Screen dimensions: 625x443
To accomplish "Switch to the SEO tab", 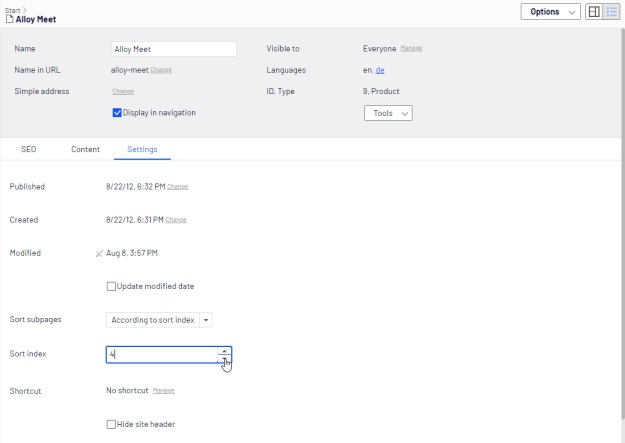I will pyautogui.click(x=29, y=149).
